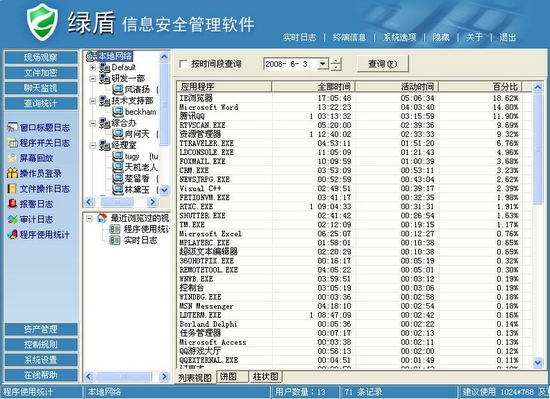This screenshot has width=550, height=399.
Task: Select 程序使用统计 program usage statistics icon
Action: click(x=13, y=235)
